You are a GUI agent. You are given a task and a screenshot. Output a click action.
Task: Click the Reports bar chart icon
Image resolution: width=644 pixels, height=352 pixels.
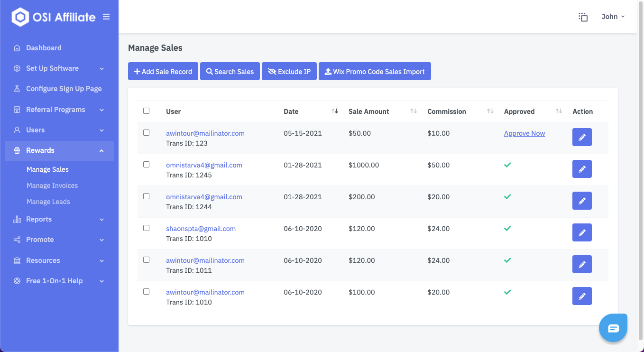(x=17, y=219)
